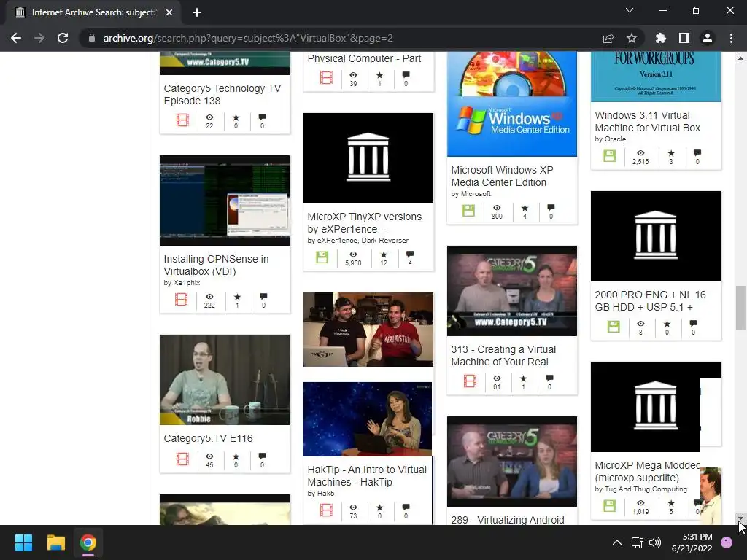Image resolution: width=747 pixels, height=560 pixels.
Task: Open a new tab with plus button
Action: click(197, 12)
